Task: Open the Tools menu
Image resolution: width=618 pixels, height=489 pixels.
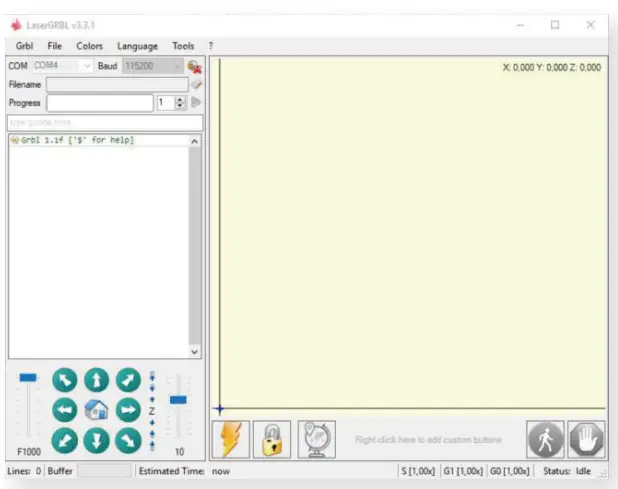Action: point(183,46)
